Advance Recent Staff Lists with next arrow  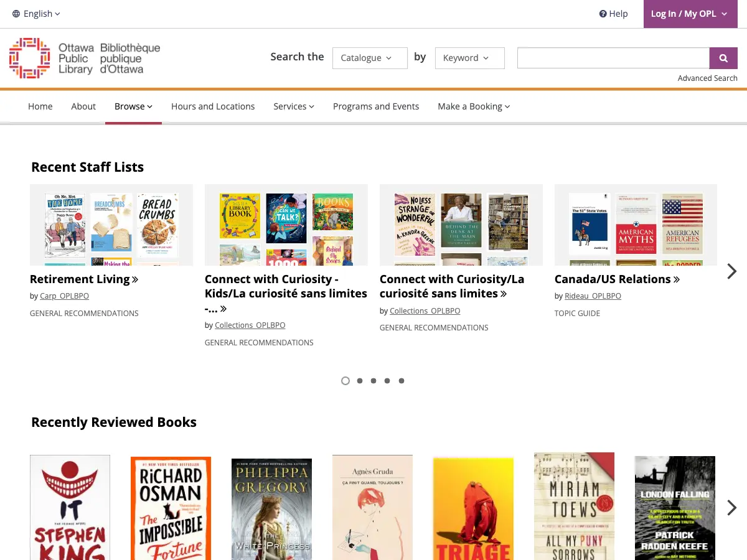pyautogui.click(x=732, y=271)
